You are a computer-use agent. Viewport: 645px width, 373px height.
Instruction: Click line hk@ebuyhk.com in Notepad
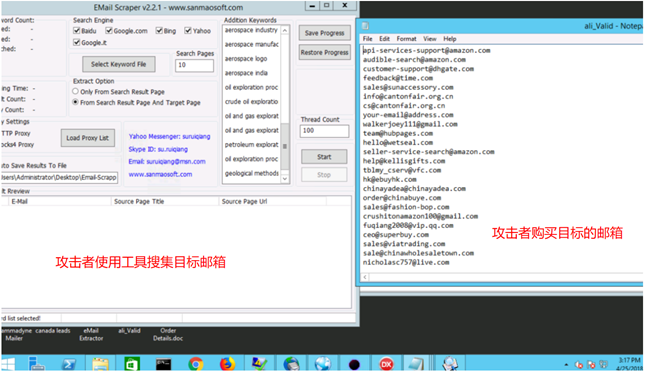click(x=390, y=180)
